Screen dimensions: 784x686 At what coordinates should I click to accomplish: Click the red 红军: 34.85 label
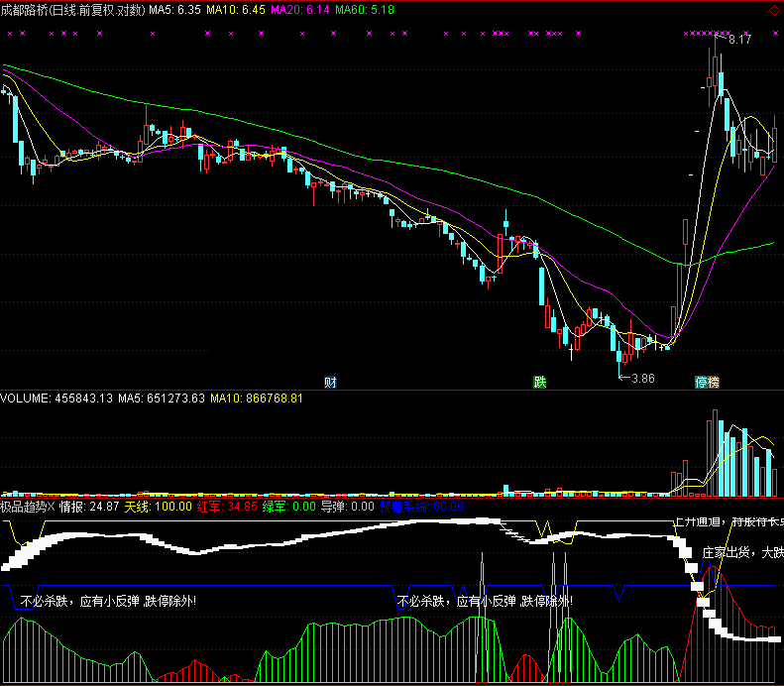click(227, 506)
